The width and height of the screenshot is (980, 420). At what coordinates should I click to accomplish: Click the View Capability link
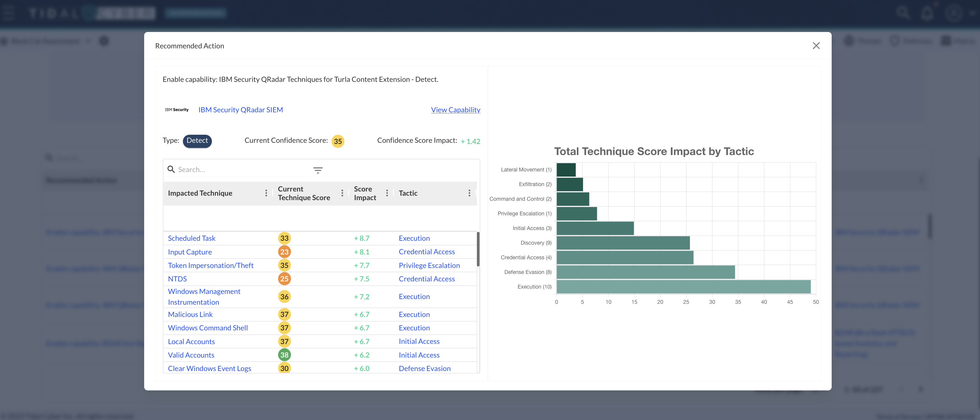(455, 110)
